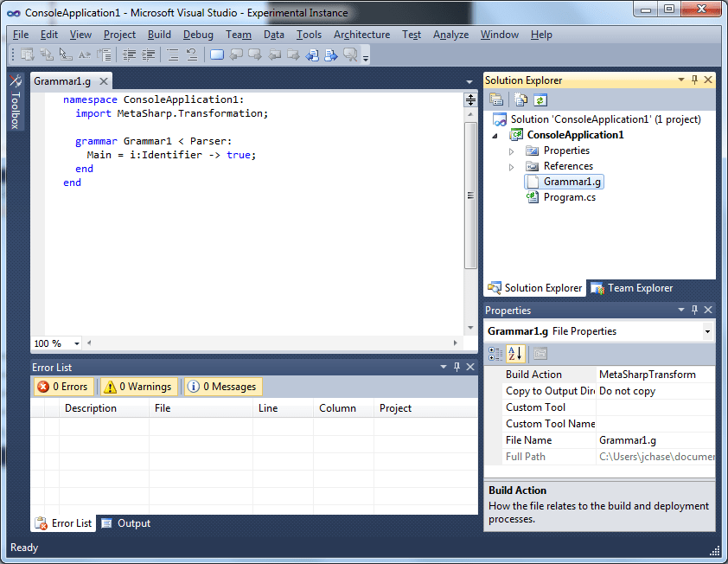Sort Error List by Project column
The width and height of the screenshot is (728, 564).
pos(425,408)
